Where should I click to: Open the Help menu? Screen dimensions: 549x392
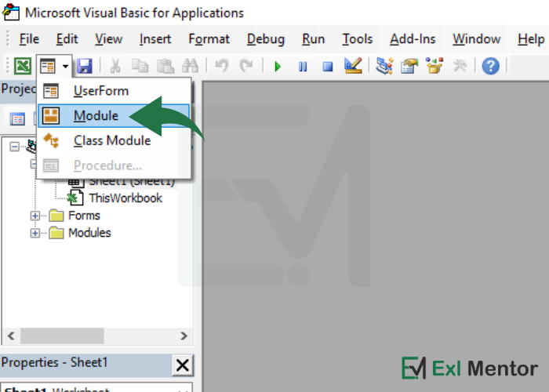tap(531, 39)
